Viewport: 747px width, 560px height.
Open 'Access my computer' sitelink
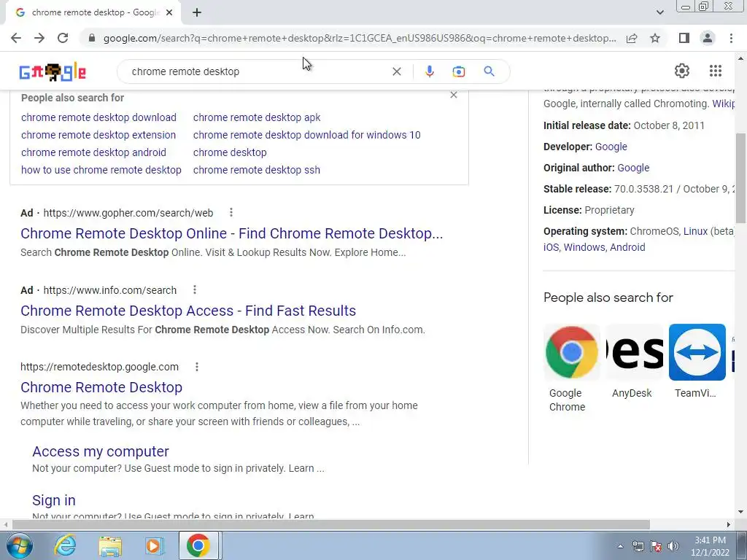[x=101, y=451]
